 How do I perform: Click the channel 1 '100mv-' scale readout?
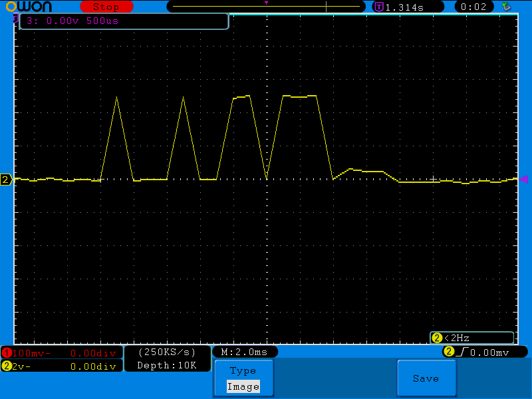click(x=31, y=354)
